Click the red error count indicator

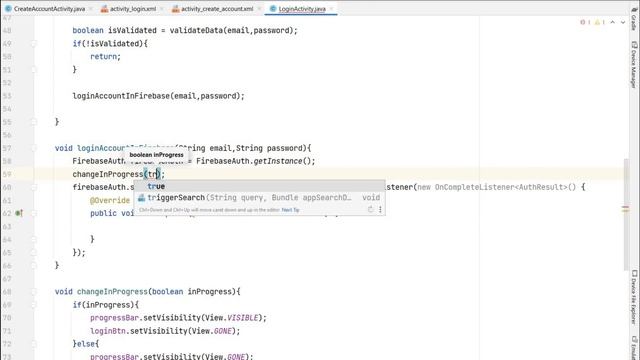coord(585,22)
